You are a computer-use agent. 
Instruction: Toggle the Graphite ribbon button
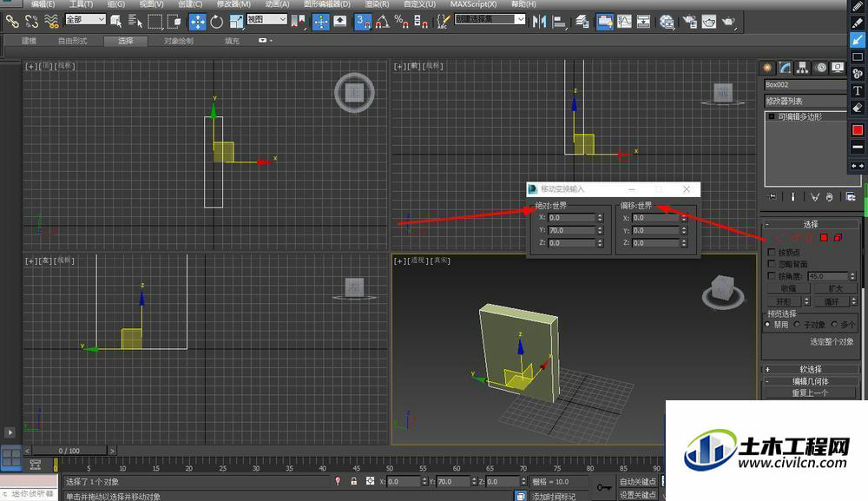click(604, 22)
